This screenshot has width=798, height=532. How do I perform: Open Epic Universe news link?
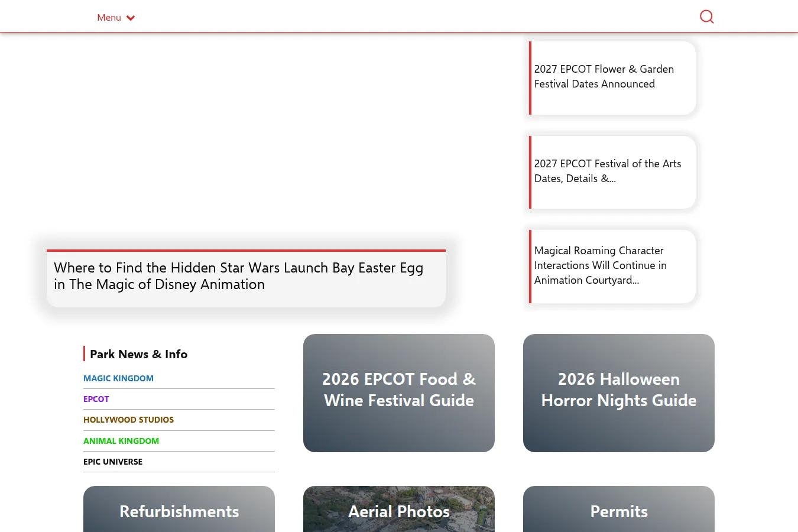[113, 462]
